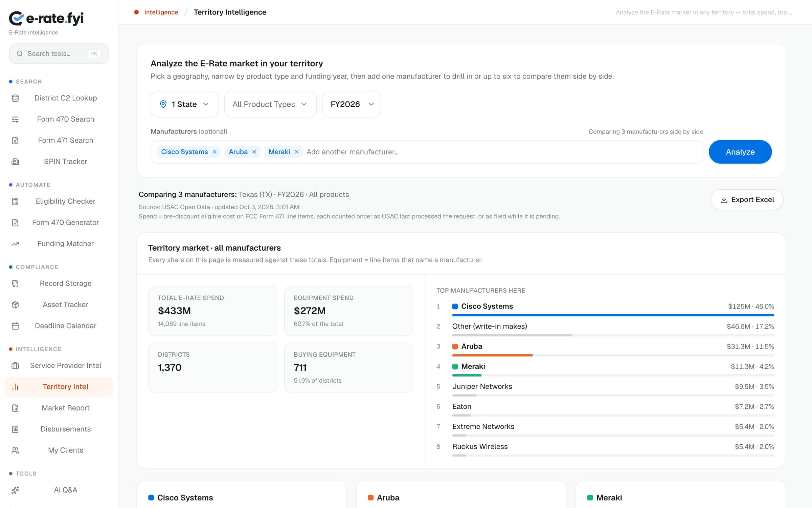Click the e-rate.fyi logo

coord(46,18)
